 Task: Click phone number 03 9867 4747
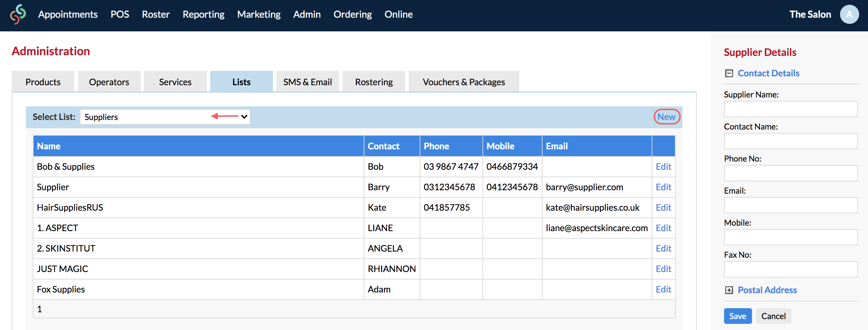pos(451,167)
